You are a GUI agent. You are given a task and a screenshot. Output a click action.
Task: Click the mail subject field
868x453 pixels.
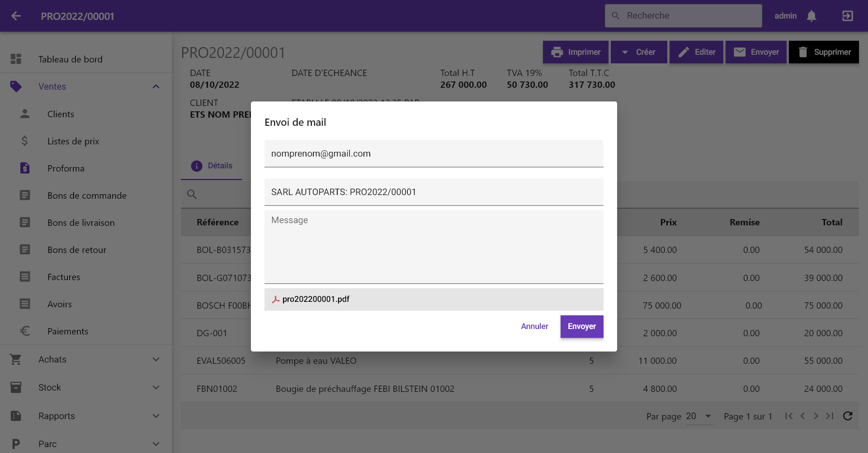click(434, 192)
